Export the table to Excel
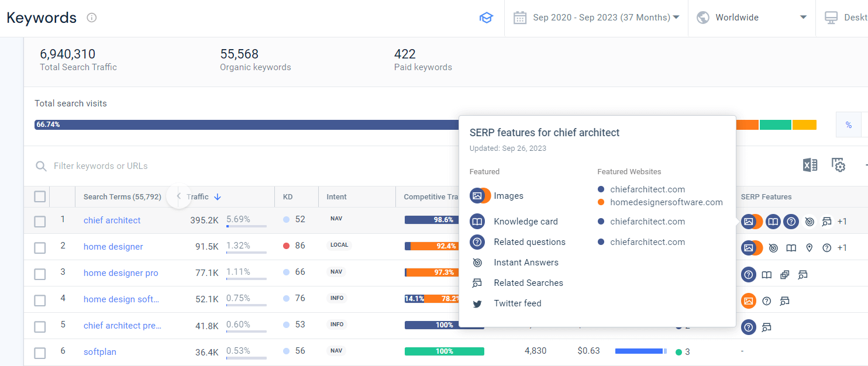The width and height of the screenshot is (868, 366). 810,165
